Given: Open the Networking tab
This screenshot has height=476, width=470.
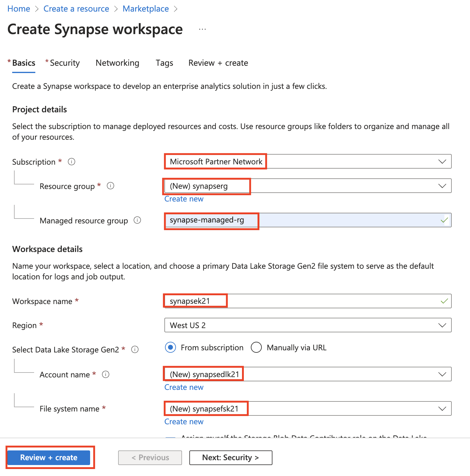Looking at the screenshot, I should click(x=117, y=63).
